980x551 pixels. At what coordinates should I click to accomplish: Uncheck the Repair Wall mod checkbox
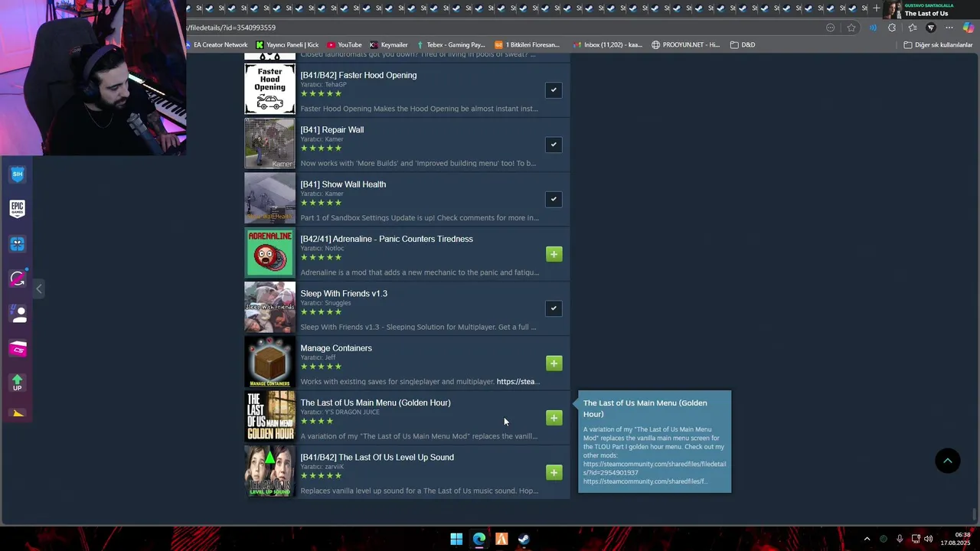(554, 145)
